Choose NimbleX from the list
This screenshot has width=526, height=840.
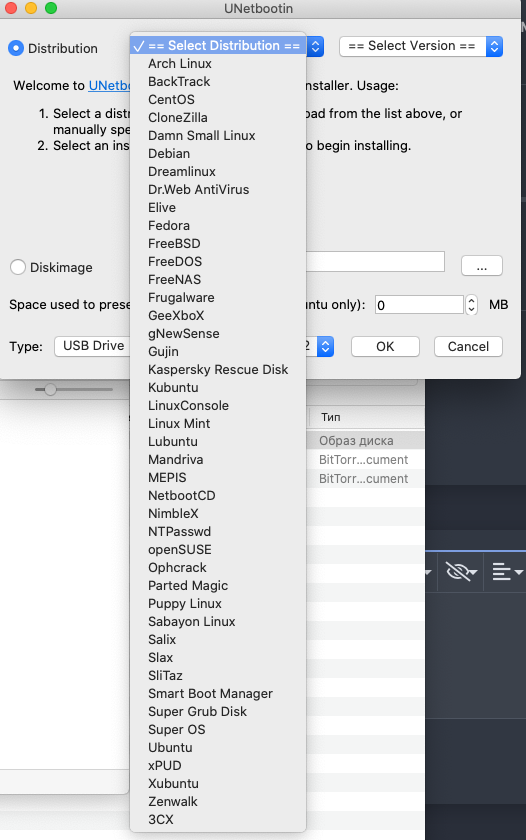218,514
